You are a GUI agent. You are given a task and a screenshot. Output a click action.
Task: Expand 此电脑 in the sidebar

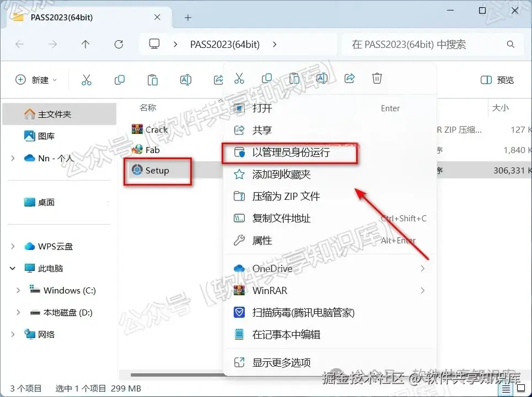coord(12,268)
